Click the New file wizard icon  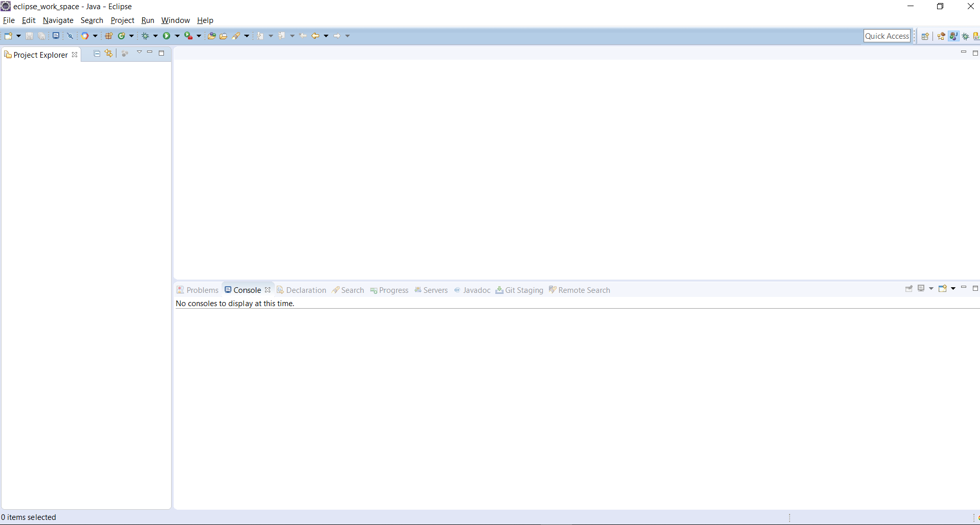[x=8, y=36]
